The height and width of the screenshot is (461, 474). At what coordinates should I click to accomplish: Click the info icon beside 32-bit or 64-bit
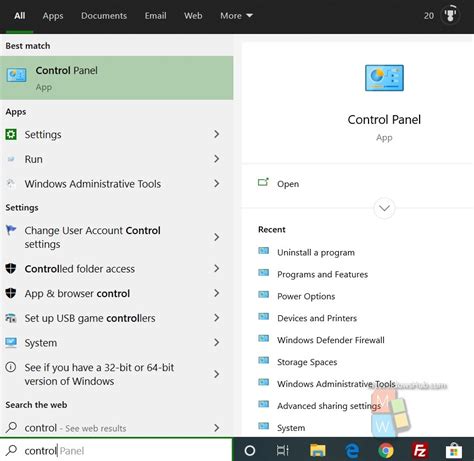point(11,367)
